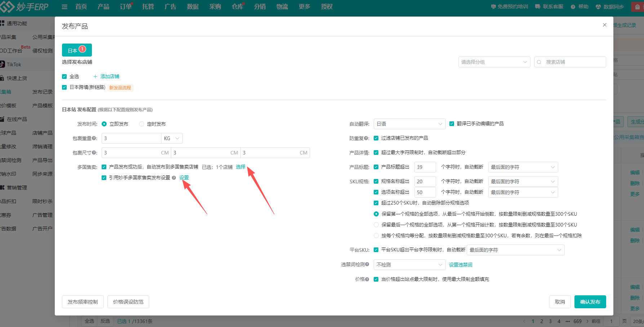Open the 产品标题 truncation position dropdown
Image resolution: width=644 pixels, height=327 pixels.
pos(523,167)
